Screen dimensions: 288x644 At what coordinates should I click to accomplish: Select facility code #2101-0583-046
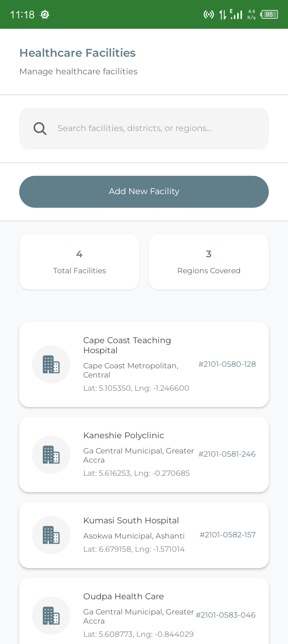tap(226, 615)
